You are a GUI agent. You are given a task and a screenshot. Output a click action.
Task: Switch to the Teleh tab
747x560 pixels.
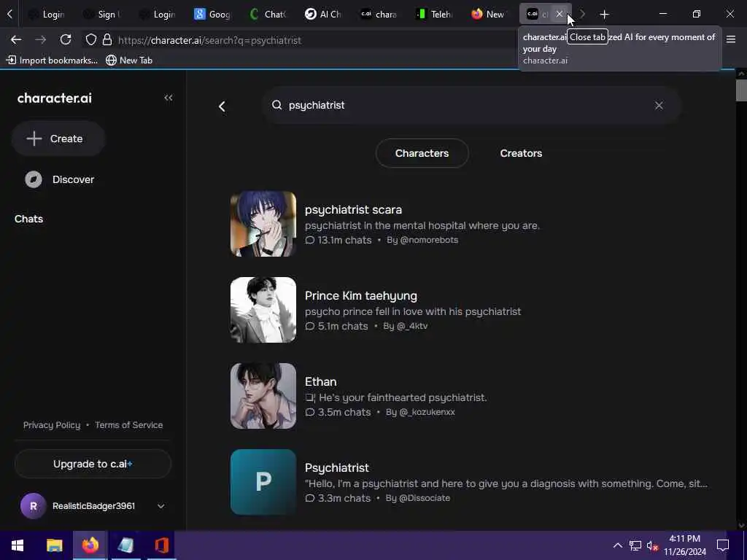tap(435, 15)
